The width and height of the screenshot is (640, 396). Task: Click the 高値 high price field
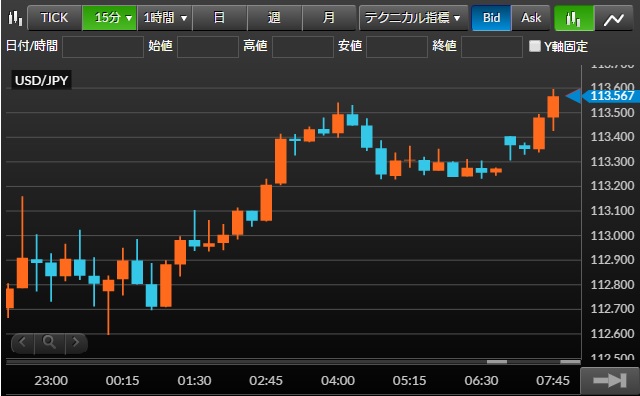(x=303, y=47)
